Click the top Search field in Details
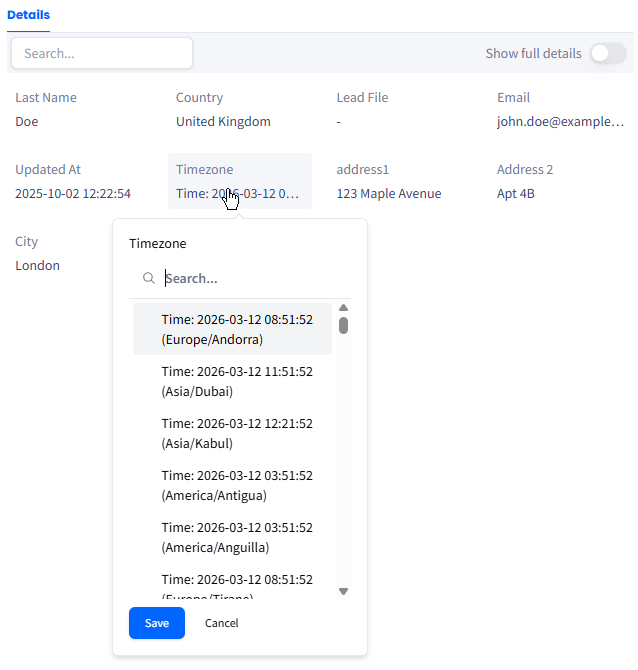Screen dimensions: 638x670 (x=102, y=53)
